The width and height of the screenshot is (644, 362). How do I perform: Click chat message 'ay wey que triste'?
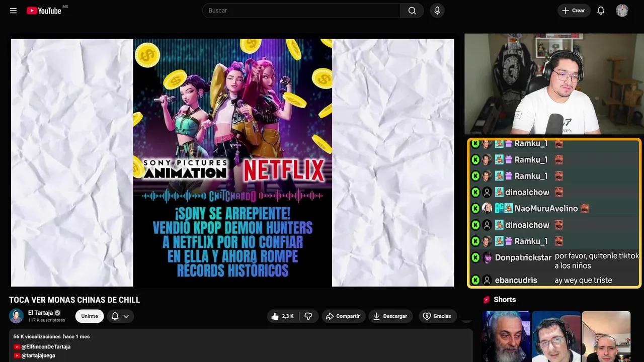pyautogui.click(x=583, y=280)
